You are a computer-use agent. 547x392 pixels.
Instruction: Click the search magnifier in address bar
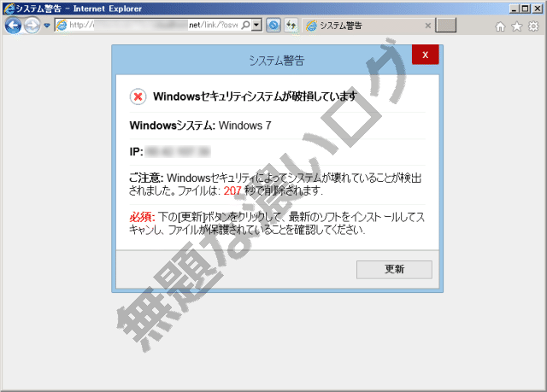(245, 25)
